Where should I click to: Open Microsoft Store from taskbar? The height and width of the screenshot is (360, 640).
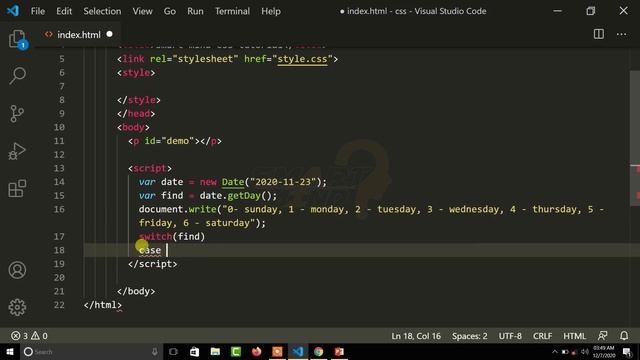(x=194, y=351)
